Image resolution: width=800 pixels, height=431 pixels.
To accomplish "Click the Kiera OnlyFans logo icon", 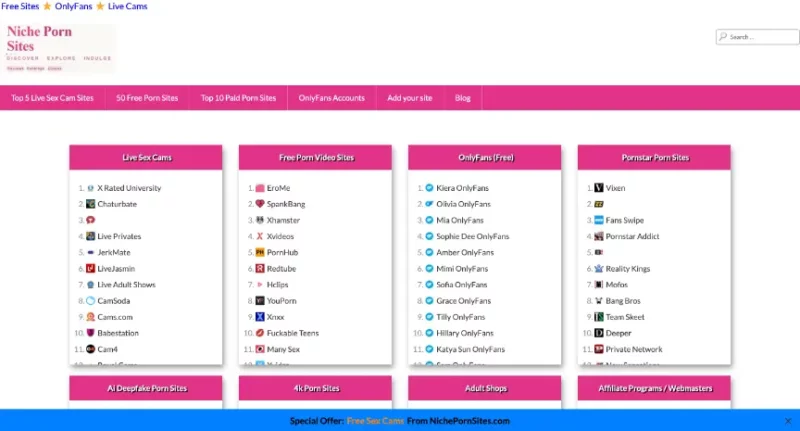I will pos(429,188).
